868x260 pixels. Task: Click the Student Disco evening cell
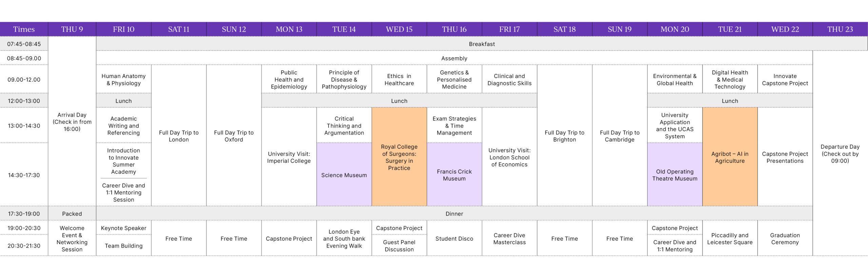pyautogui.click(x=454, y=239)
